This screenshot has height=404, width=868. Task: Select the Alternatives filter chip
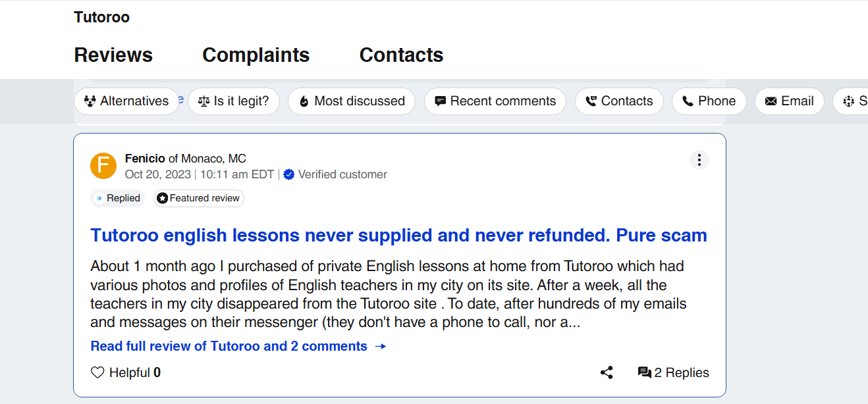coord(126,101)
